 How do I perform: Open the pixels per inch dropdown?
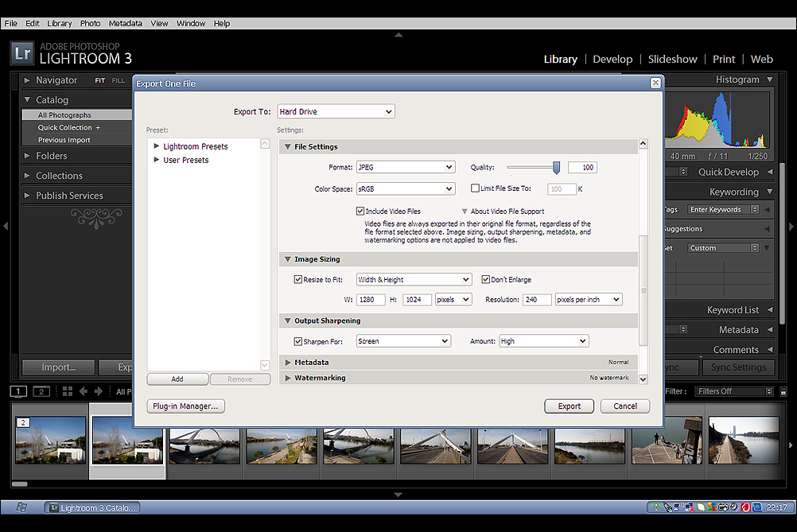pyautogui.click(x=589, y=300)
